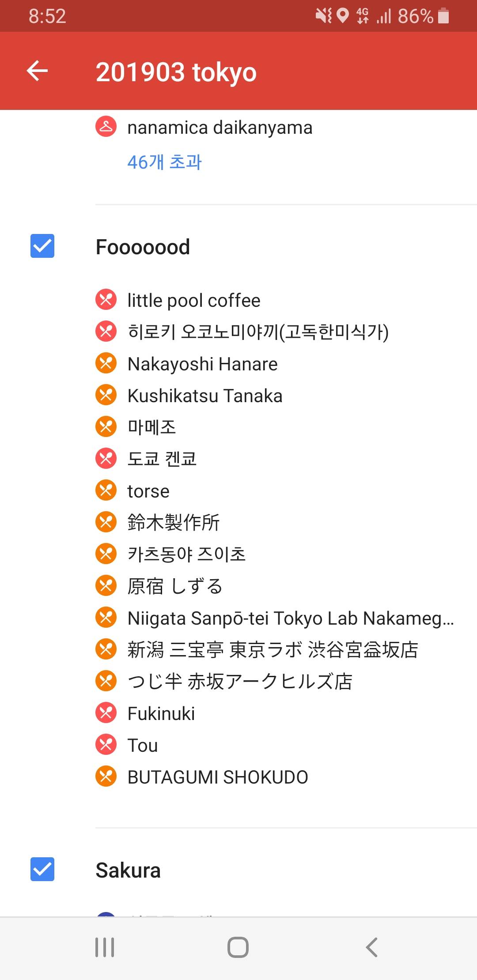Toggle the Sakura layer checkbox

(x=42, y=869)
